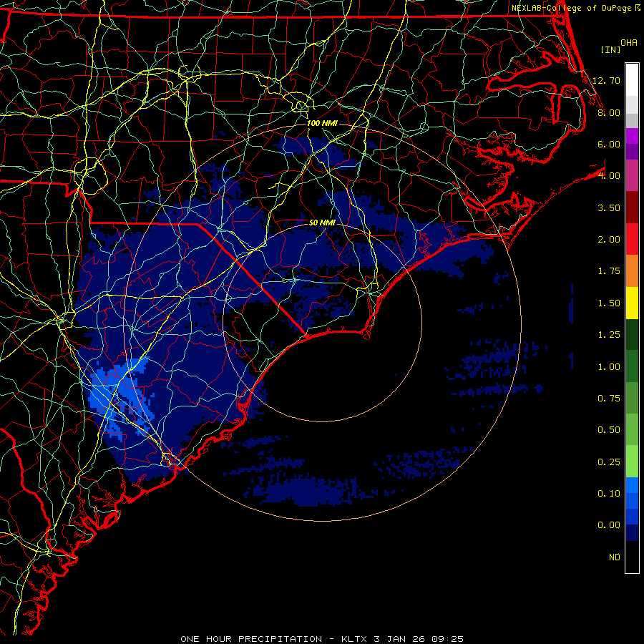The width and height of the screenshot is (644, 644).
Task: Select the 0.10 legend value
Action: 609,494
